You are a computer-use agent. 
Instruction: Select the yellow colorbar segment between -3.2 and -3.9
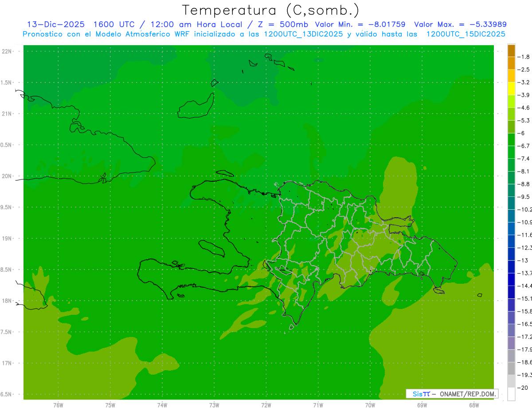511,89
